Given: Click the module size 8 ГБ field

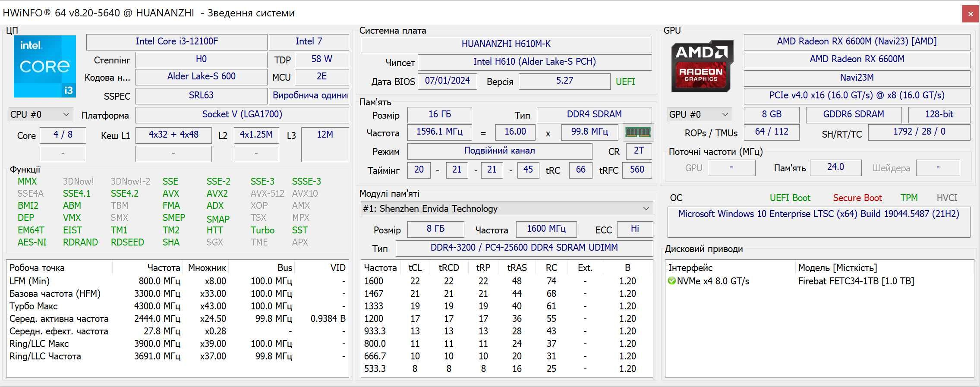Looking at the screenshot, I should 435,229.
